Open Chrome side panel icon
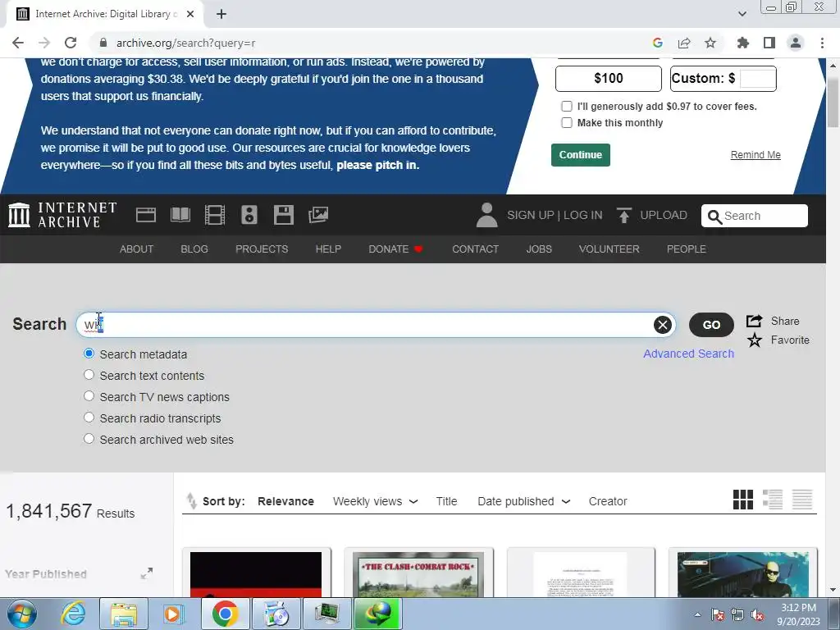The image size is (840, 630). coord(769,43)
